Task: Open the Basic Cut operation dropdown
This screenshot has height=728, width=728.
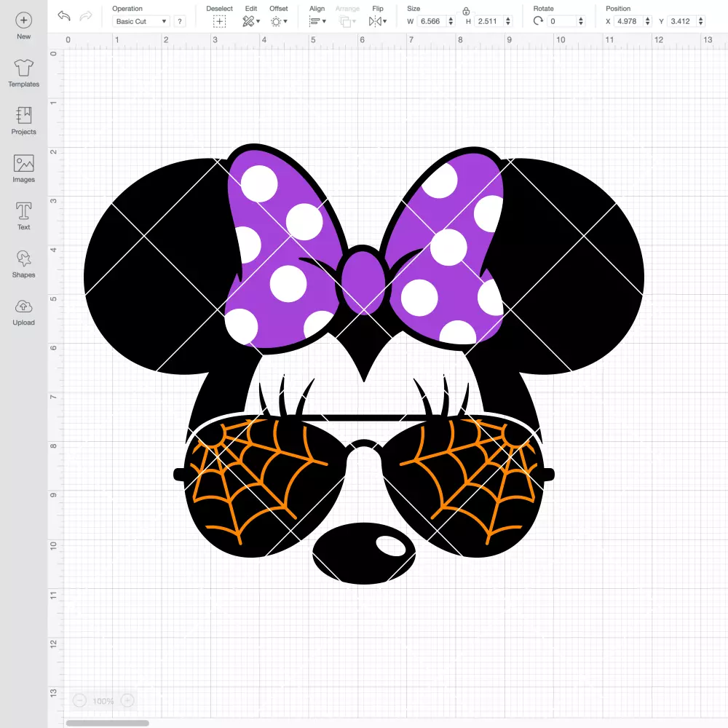Action: [141, 21]
